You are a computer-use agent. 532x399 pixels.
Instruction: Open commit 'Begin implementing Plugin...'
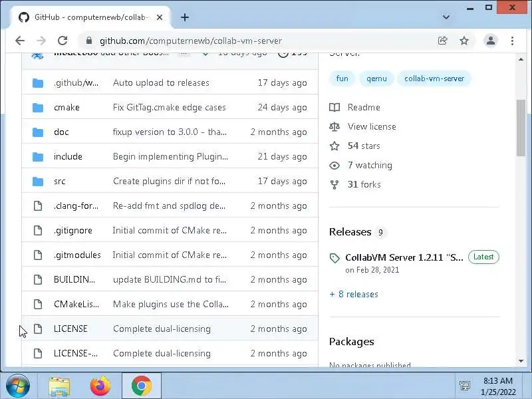(x=170, y=157)
